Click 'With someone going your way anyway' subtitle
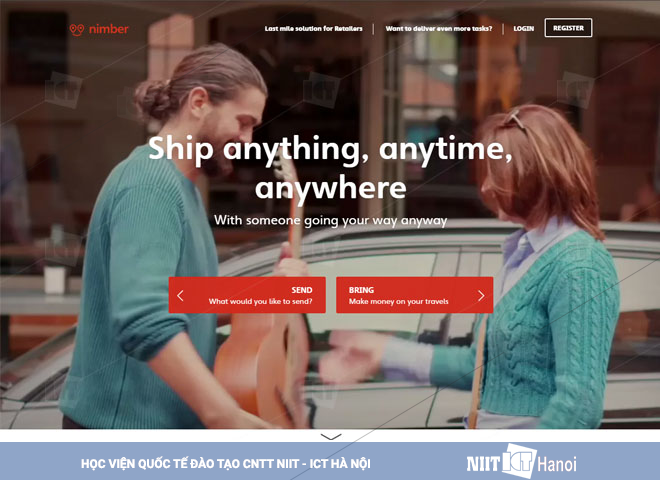The image size is (660, 480). pyautogui.click(x=330, y=221)
